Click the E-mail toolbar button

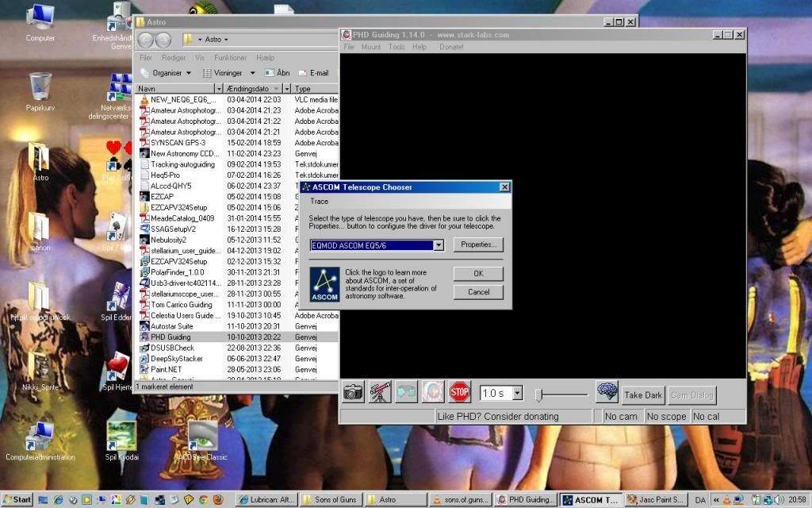pyautogui.click(x=314, y=73)
